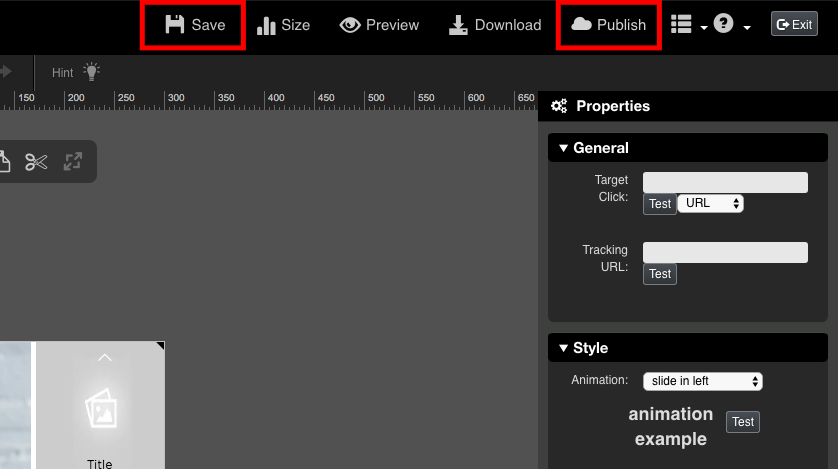Image resolution: width=838 pixels, height=469 pixels.
Task: Open the Animation dropdown showing slide in left
Action: click(703, 381)
